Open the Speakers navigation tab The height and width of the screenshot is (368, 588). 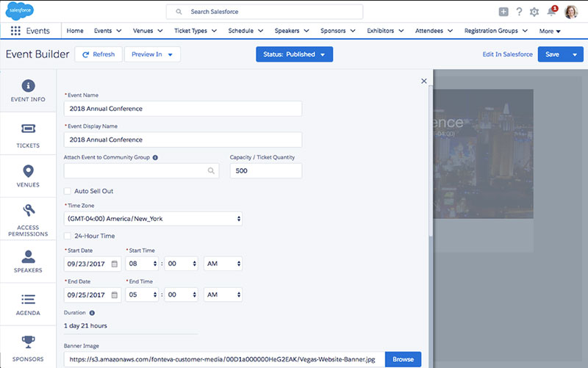coord(292,31)
